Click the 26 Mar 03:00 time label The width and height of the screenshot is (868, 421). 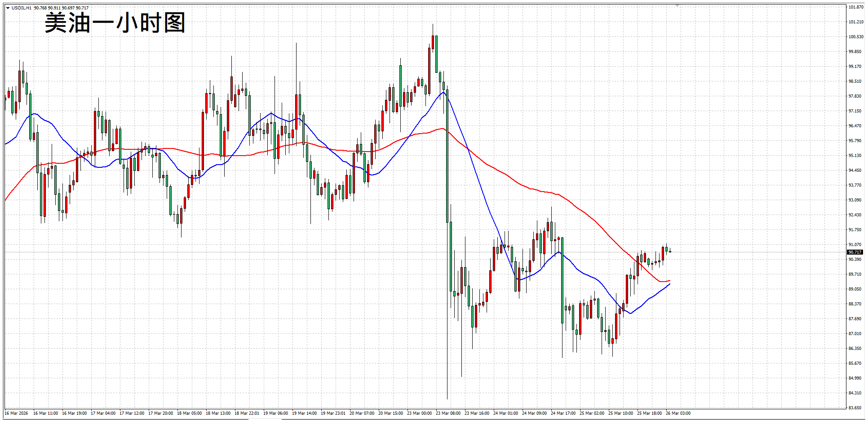pyautogui.click(x=678, y=413)
